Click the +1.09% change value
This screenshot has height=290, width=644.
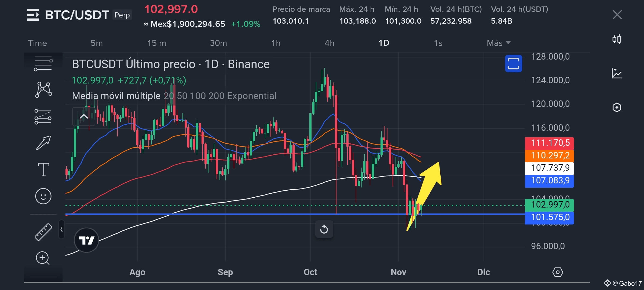click(246, 24)
